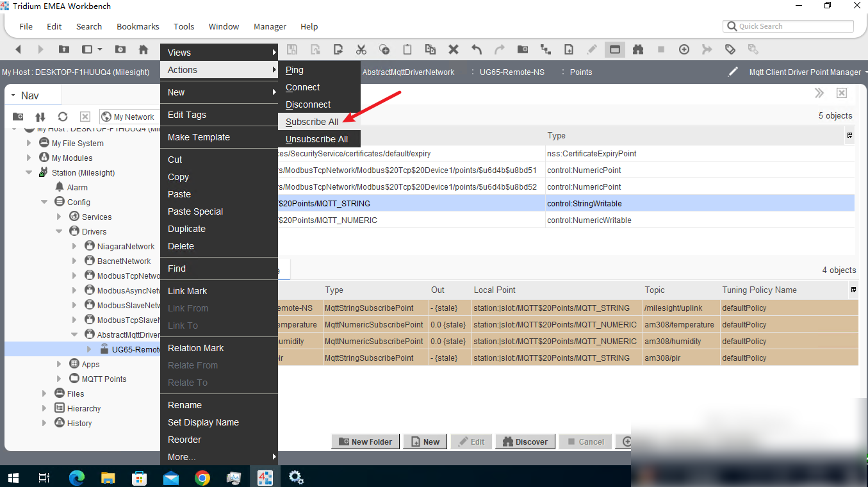This screenshot has height=487, width=868.
Task: Click the Undo toolbar icon
Action: click(477, 49)
